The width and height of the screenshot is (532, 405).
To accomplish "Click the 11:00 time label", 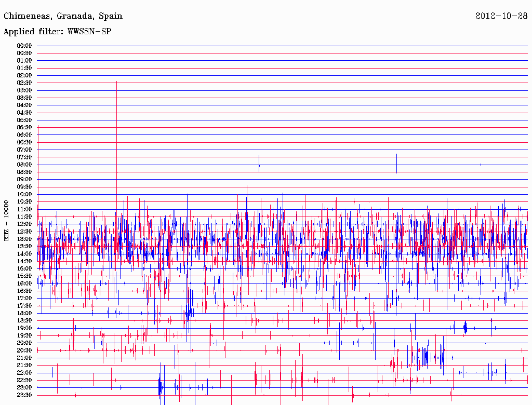I will click(x=24, y=209).
